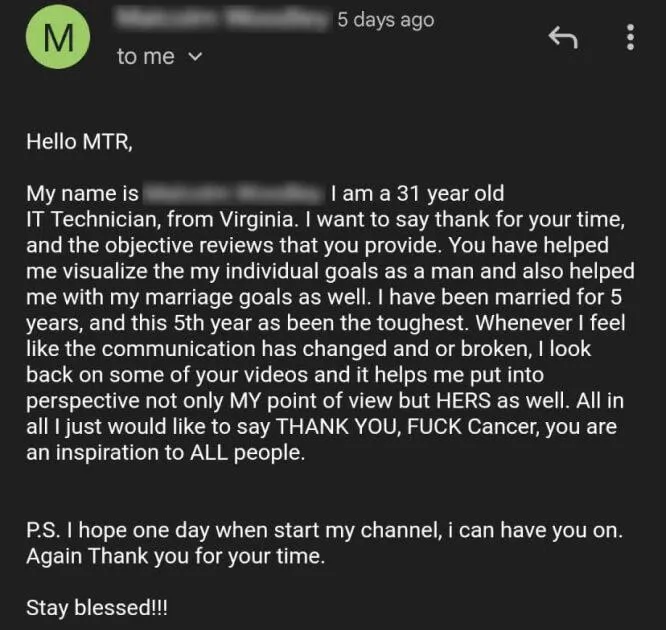Click "31 year old" in the message
This screenshot has height=630, width=666.
click(450, 194)
